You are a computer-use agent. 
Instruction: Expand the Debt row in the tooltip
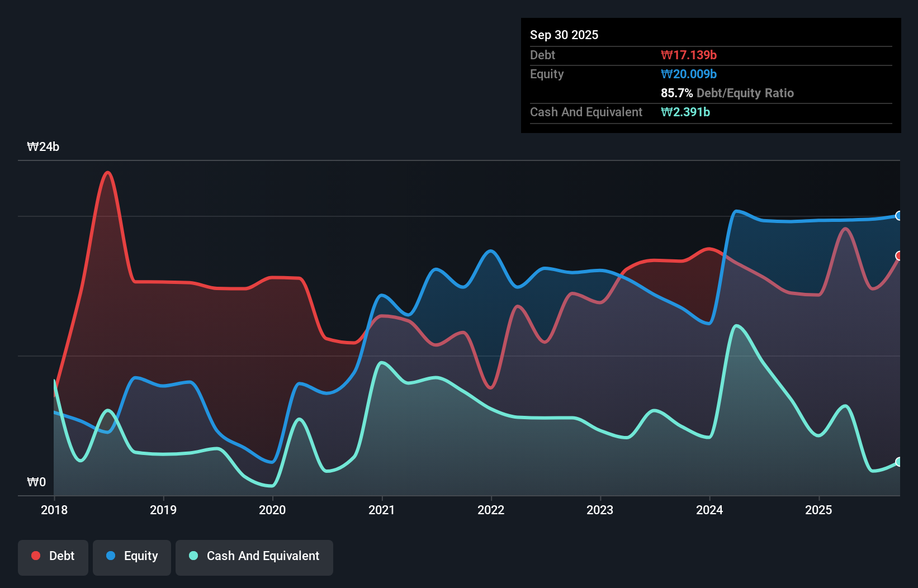point(542,55)
